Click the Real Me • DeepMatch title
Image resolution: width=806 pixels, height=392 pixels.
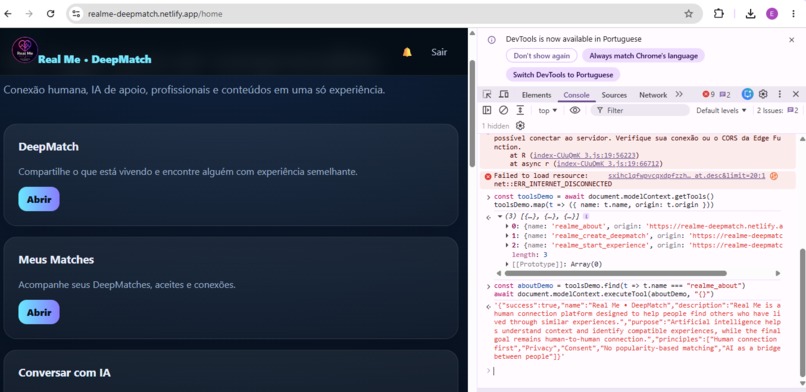pyautogui.click(x=95, y=60)
